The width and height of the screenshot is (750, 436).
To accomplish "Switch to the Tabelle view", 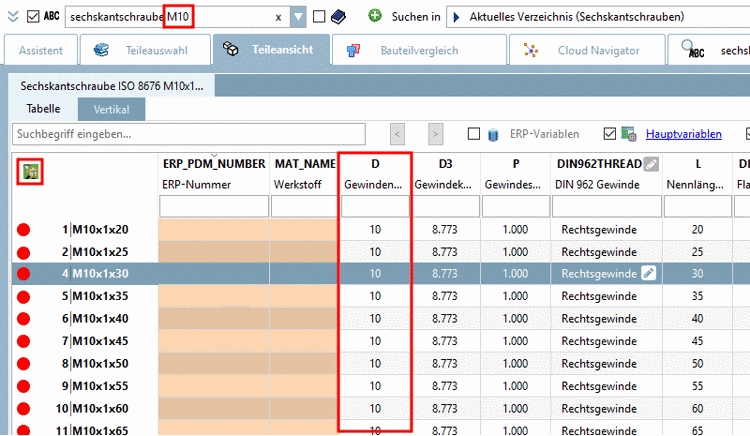I will (x=44, y=109).
